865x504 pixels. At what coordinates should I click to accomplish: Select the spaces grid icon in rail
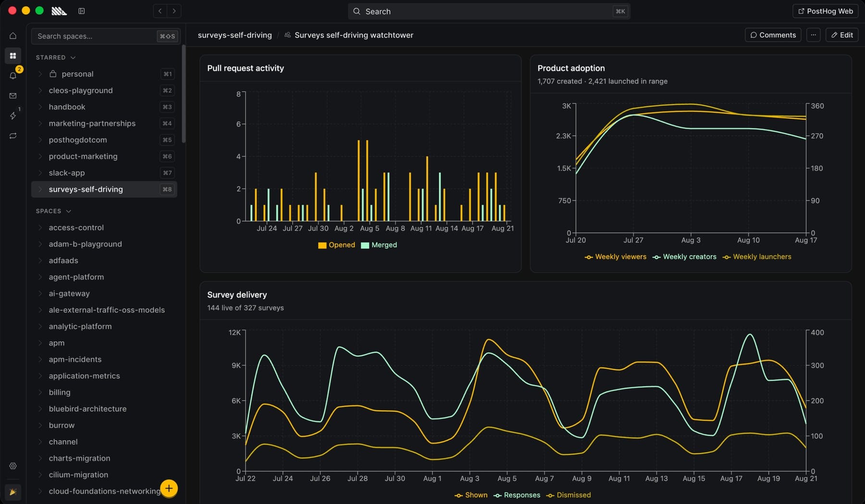tap(13, 56)
